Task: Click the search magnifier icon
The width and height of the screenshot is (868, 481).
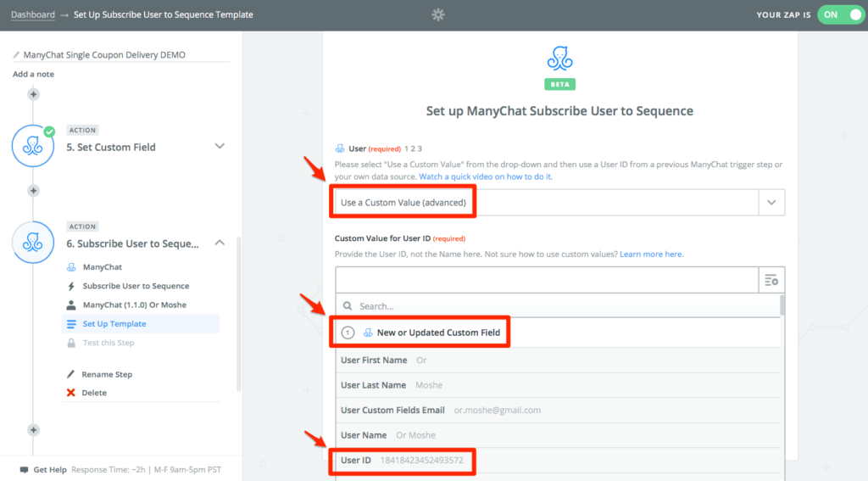Action: pos(347,306)
